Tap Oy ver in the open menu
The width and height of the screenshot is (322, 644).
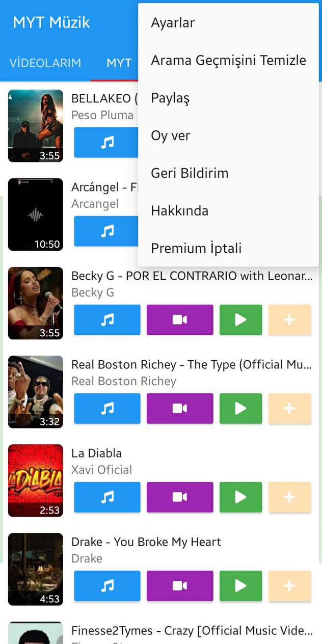(170, 135)
